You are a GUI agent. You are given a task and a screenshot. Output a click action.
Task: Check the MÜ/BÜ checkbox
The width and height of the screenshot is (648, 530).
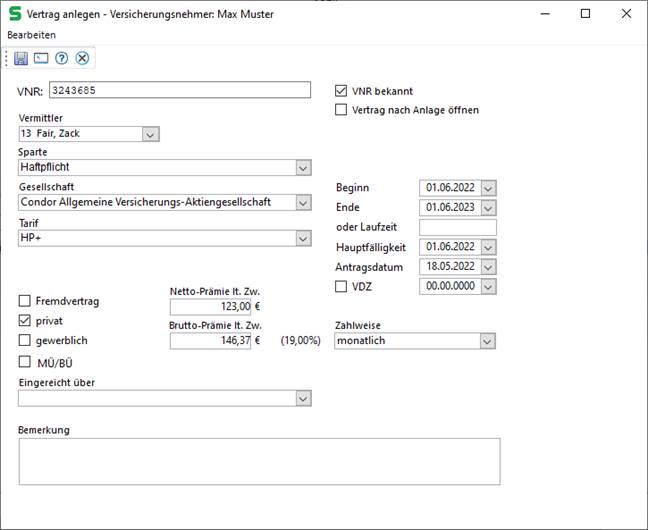coord(25,362)
